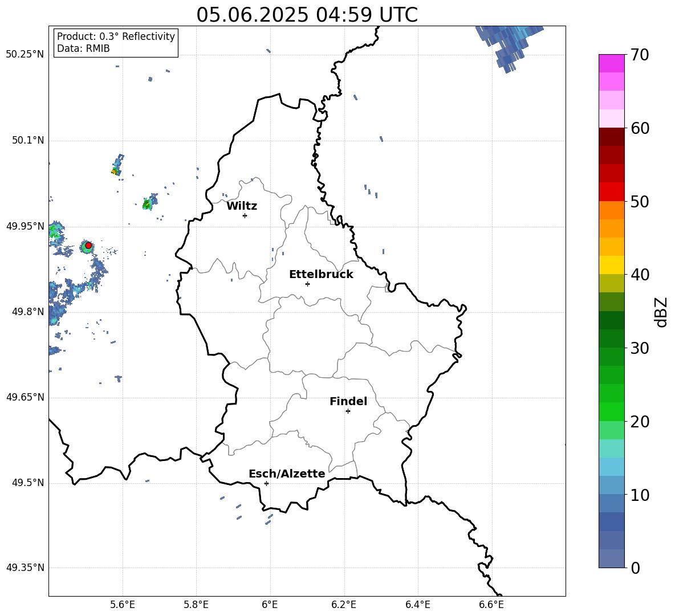Click the bright green colorbar segment above 20

point(611,411)
